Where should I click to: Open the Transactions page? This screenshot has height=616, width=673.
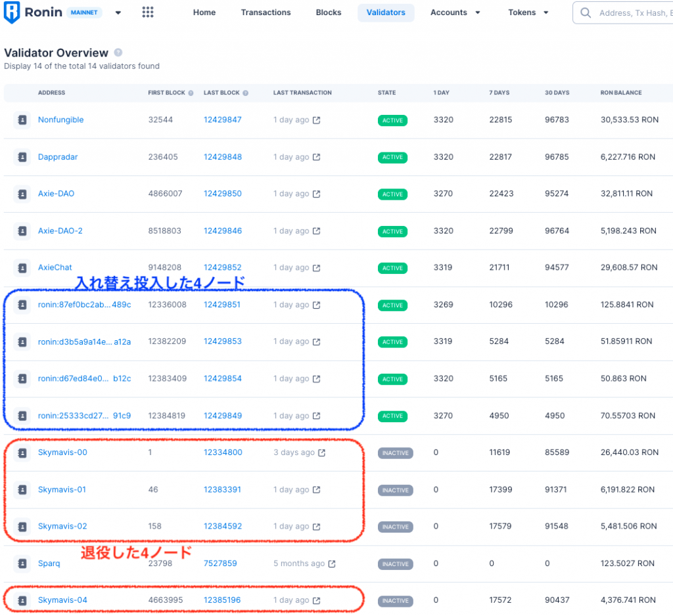266,12
